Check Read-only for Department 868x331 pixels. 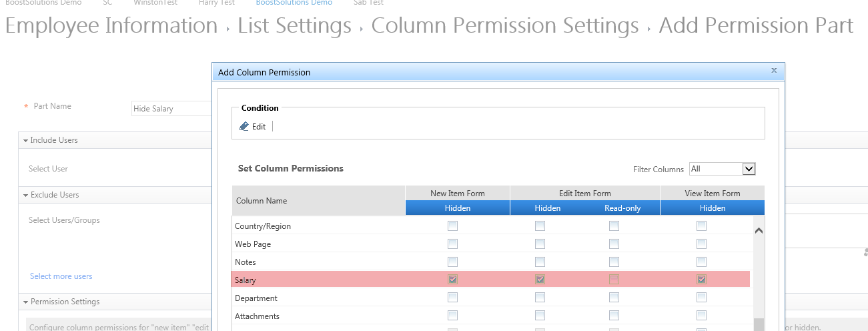[x=614, y=298]
